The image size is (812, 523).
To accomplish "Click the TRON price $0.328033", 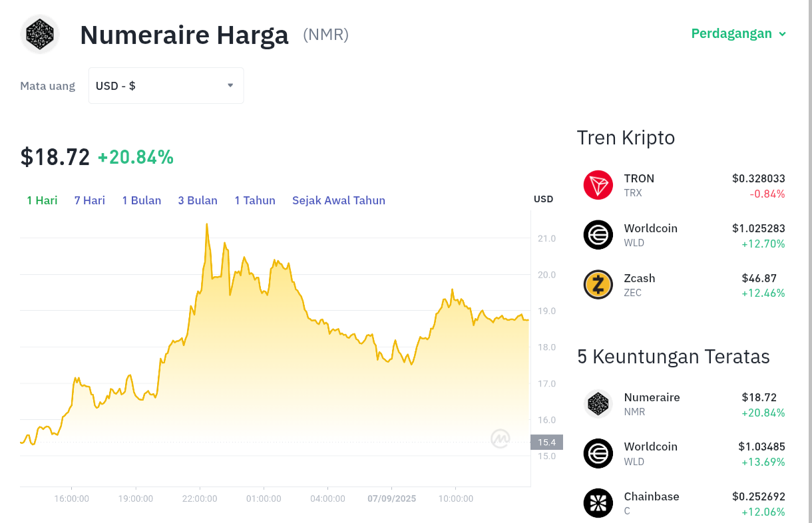I will 759,178.
